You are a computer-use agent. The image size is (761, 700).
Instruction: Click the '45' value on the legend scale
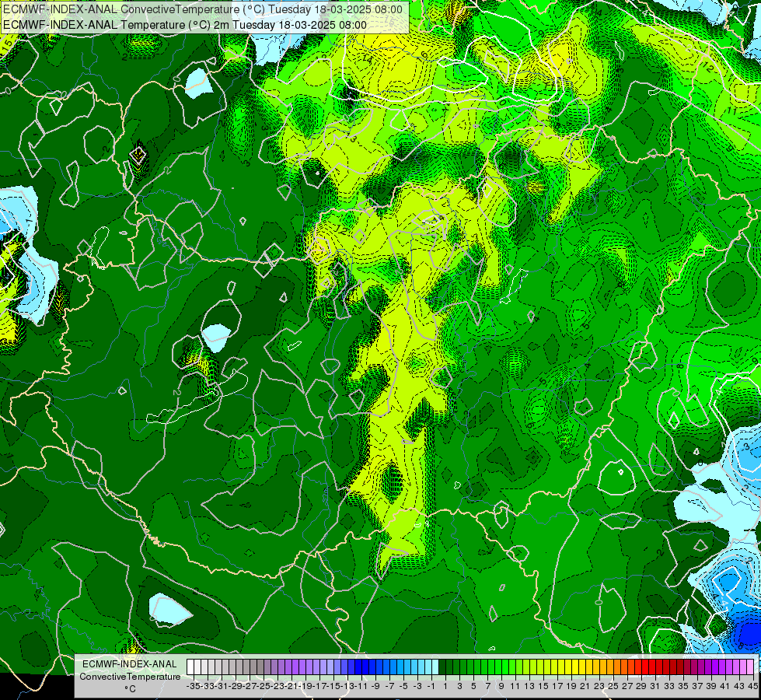(x=752, y=687)
